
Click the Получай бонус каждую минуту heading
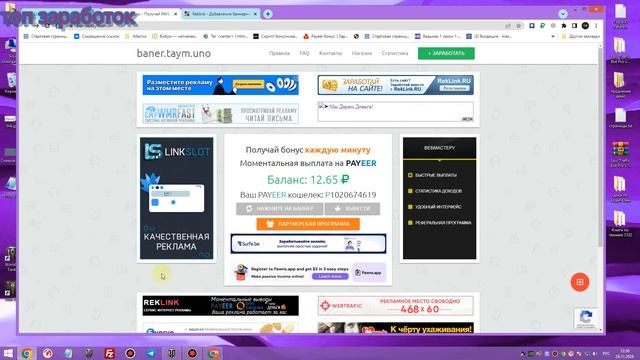pyautogui.click(x=308, y=150)
